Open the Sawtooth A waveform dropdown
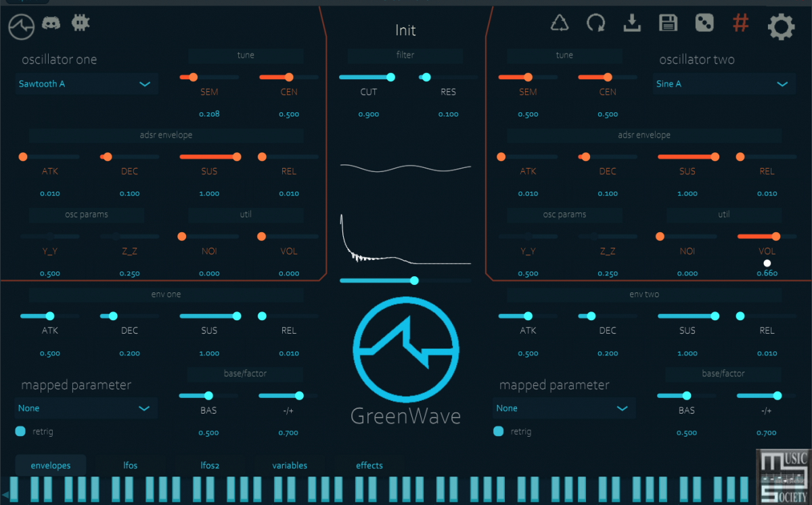Screen dimensions: 812x505 point(87,84)
